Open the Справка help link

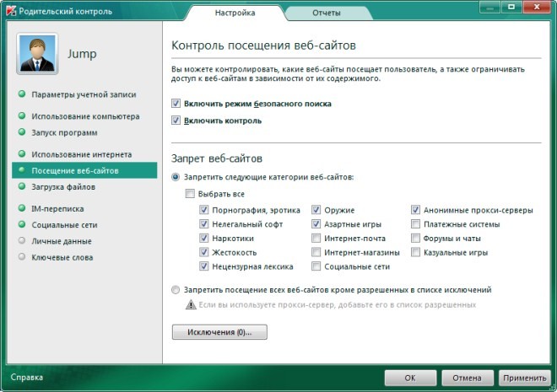[26, 377]
